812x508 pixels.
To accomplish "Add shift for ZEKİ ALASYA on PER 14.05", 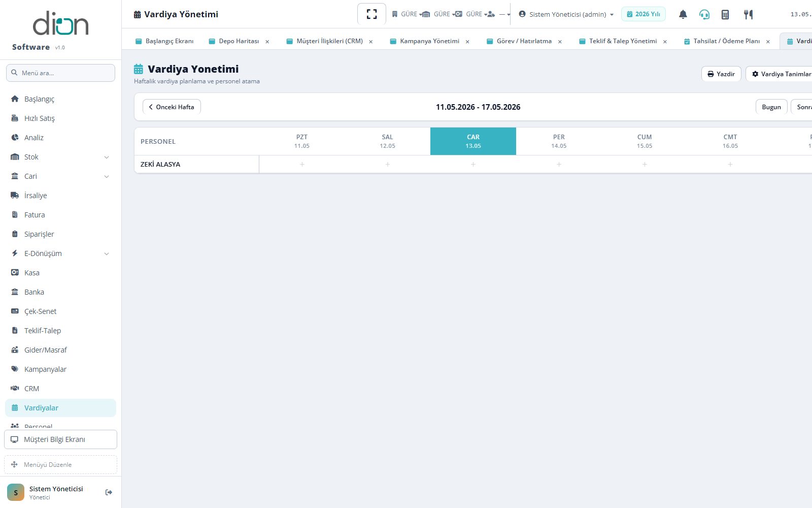I will coord(559,164).
